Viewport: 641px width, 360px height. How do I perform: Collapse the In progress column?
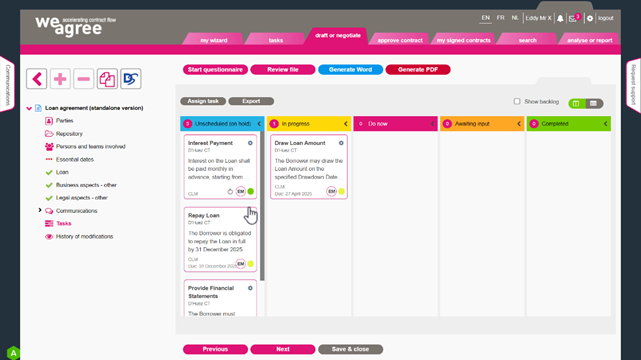[345, 124]
